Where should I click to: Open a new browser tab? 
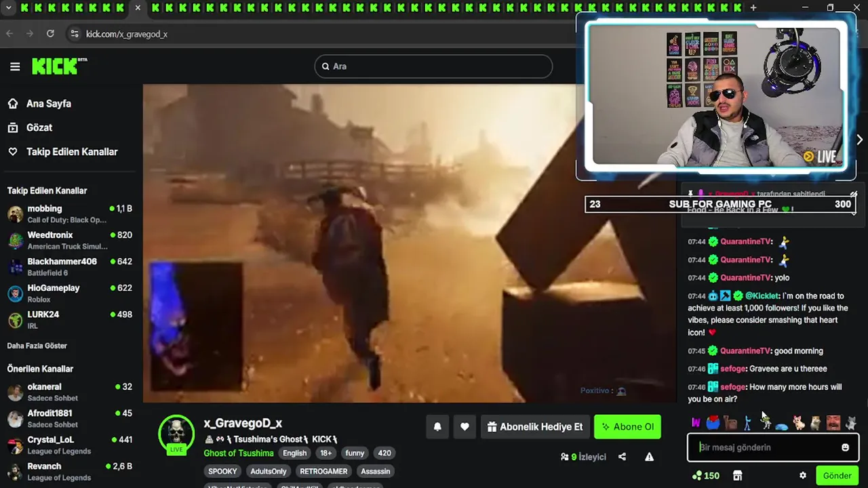[x=753, y=7]
